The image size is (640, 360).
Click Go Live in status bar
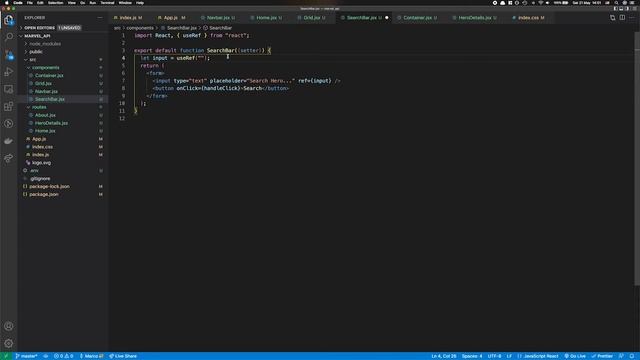click(x=575, y=356)
